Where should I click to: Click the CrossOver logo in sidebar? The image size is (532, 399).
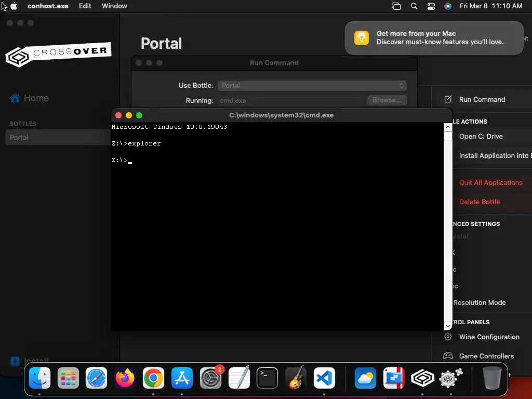(58, 54)
